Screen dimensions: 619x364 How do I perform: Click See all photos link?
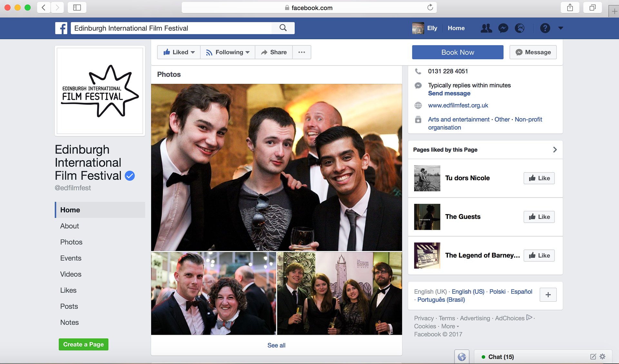tap(276, 345)
